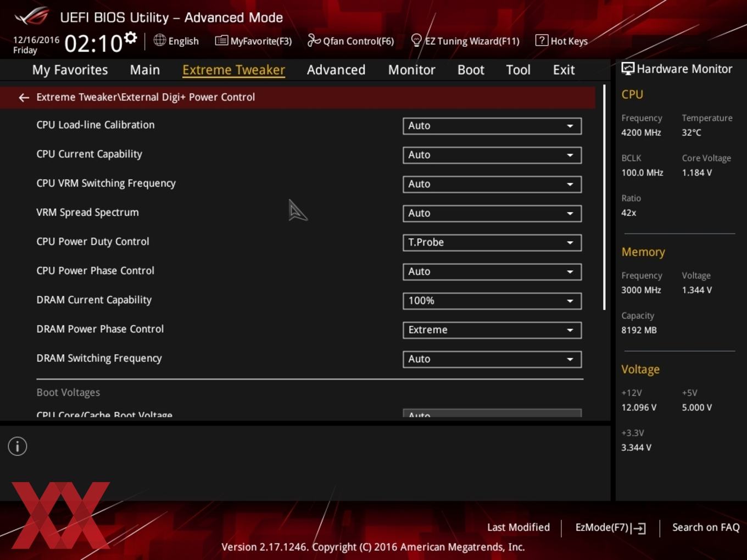Click the ROG logo in the header

31,16
